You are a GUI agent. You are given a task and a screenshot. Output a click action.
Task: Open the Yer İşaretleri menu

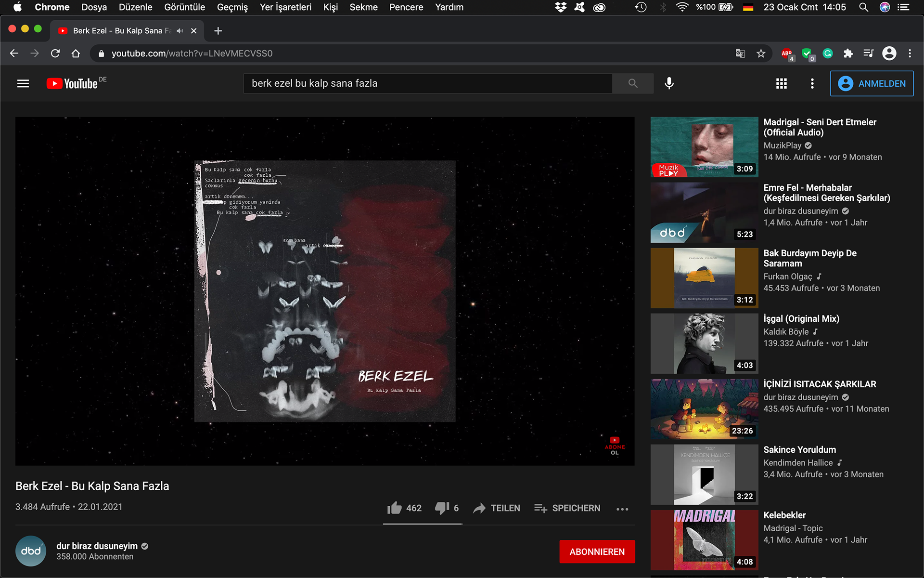point(285,7)
